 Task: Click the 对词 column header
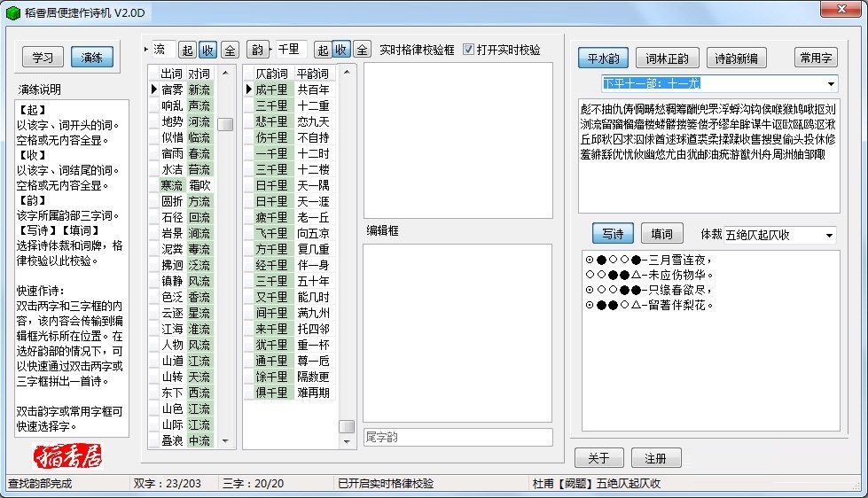click(199, 74)
